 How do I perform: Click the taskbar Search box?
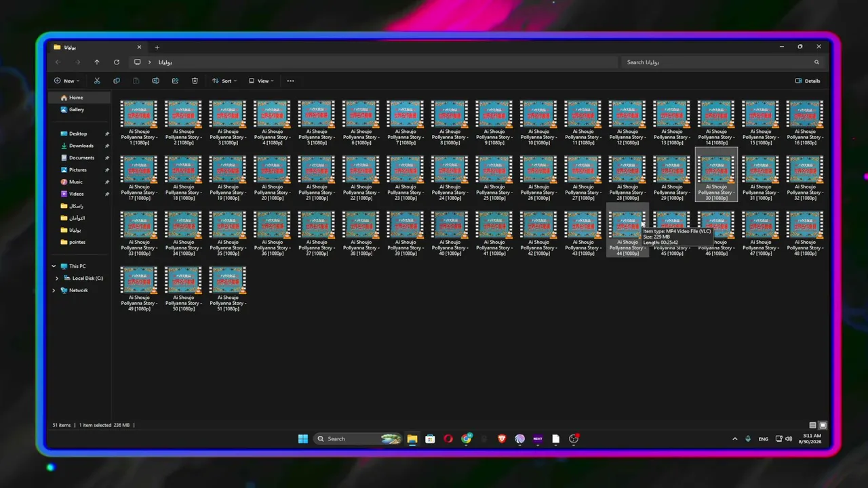tap(358, 439)
